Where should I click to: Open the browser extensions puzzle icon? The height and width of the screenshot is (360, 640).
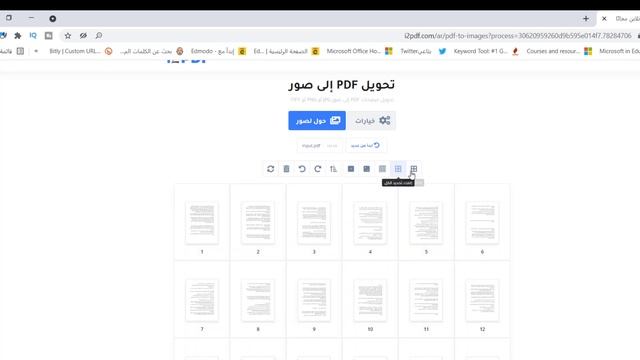(18, 36)
